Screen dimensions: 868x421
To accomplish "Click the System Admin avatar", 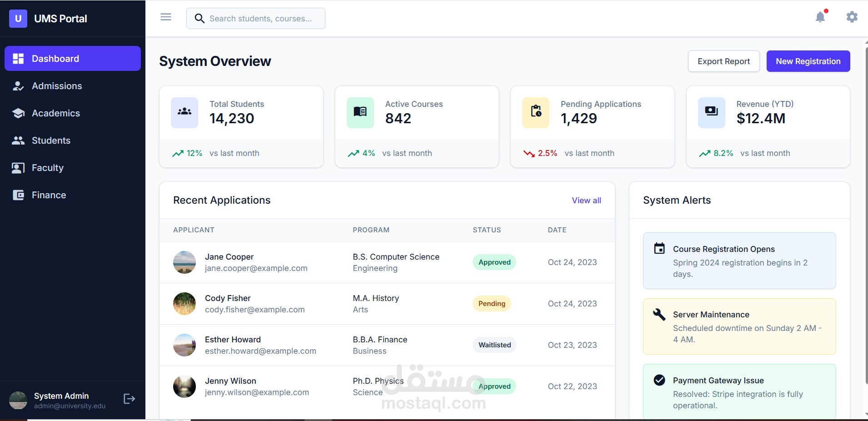I will click(18, 400).
